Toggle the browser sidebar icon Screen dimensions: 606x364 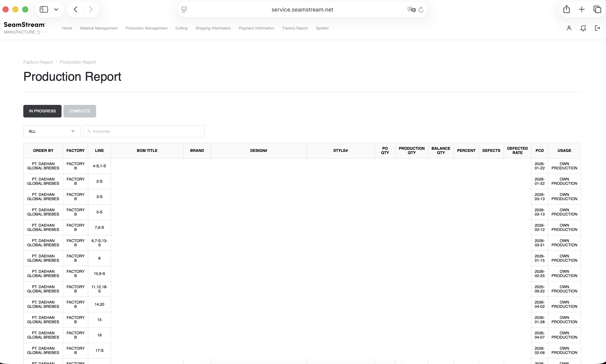coord(44,9)
